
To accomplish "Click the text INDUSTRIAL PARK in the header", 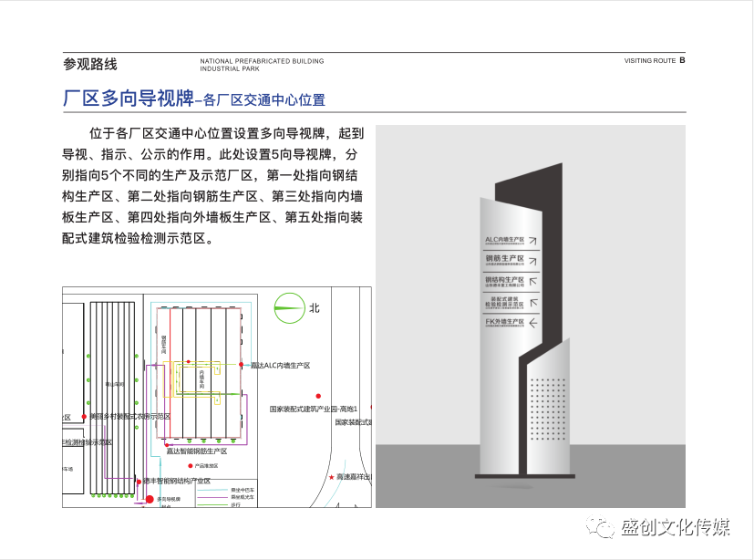I will (x=230, y=68).
